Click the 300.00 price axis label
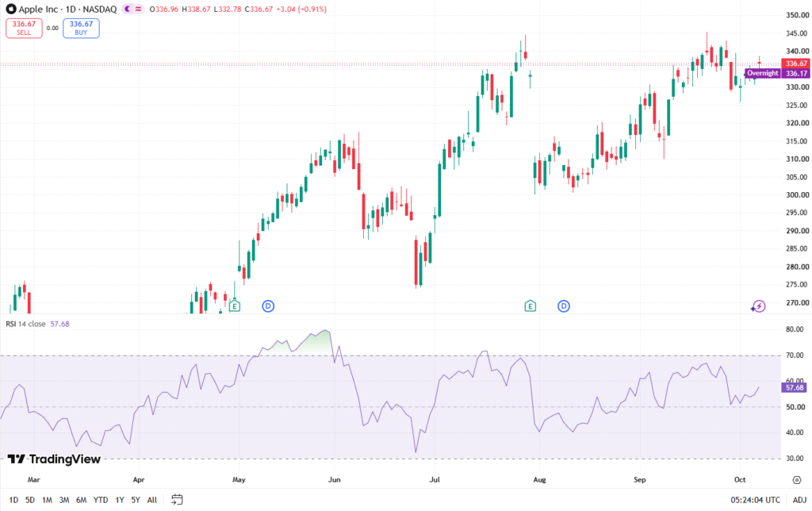Viewport: 812px width, 511px height. [797, 195]
